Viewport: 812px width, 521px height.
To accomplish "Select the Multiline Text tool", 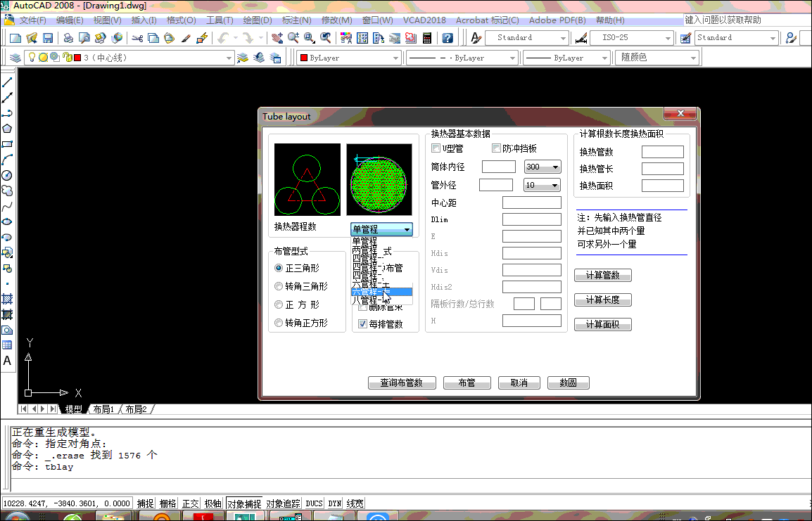I will coord(7,361).
